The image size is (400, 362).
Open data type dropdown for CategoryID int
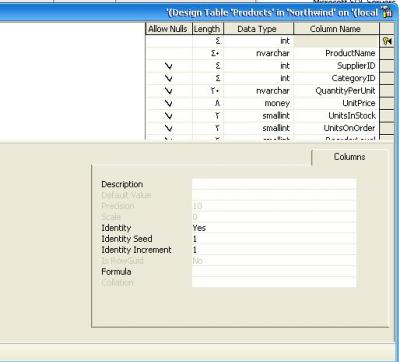(258, 78)
